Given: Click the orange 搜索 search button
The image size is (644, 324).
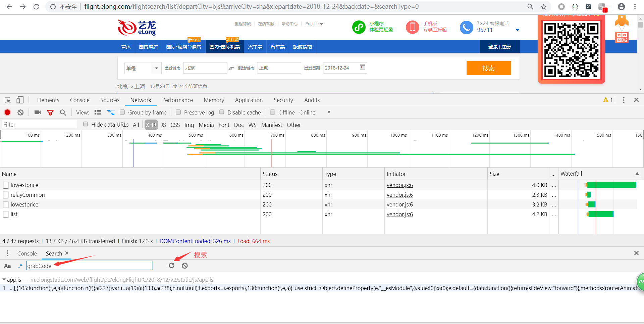Looking at the screenshot, I should click(488, 68).
